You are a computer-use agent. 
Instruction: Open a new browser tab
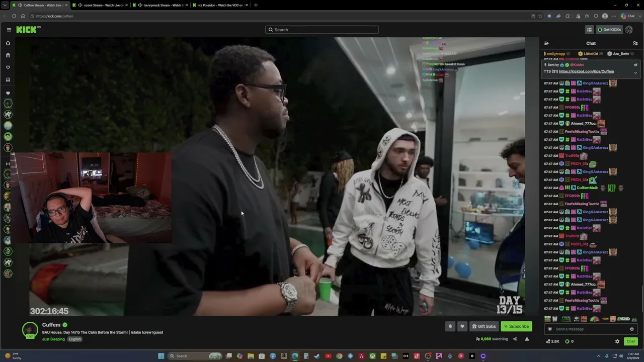[256, 5]
